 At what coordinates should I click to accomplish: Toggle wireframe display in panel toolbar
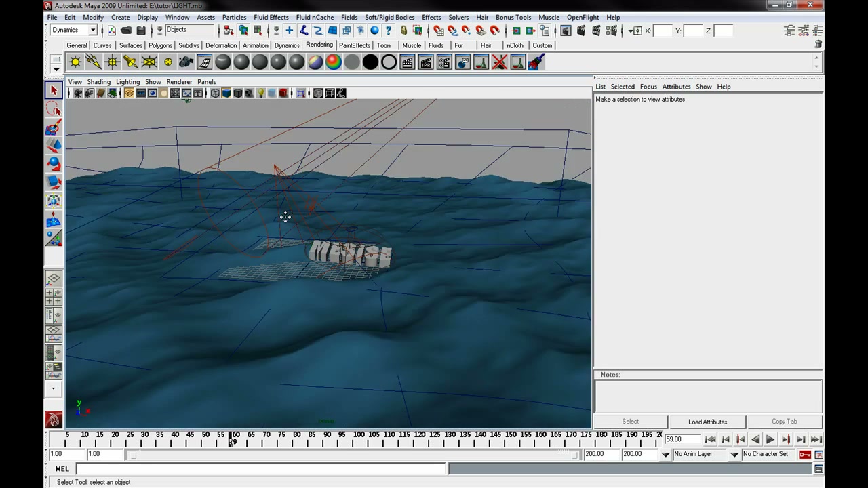(x=215, y=94)
